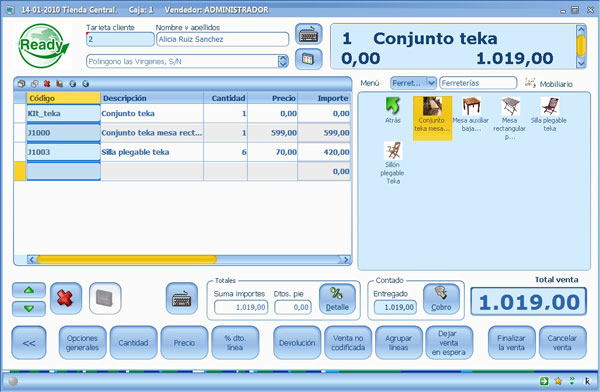Click Cancelar venta
Viewport: 600px width, 392px height.
point(562,343)
